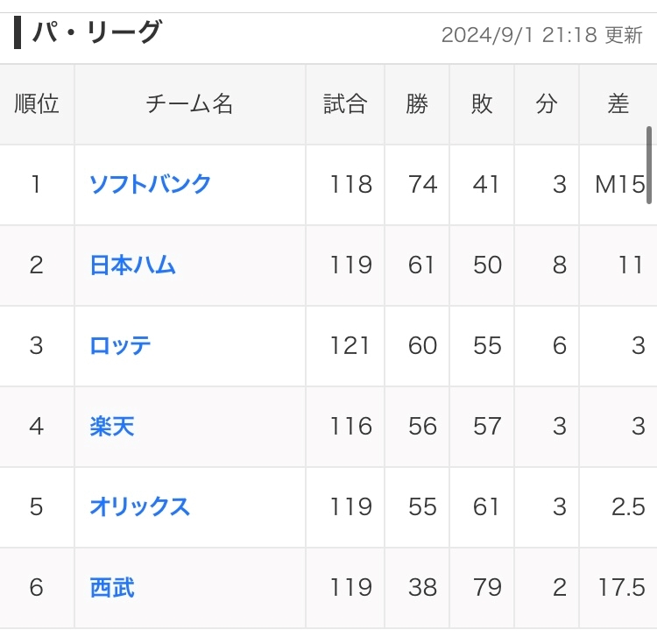Screen dimensions: 657x644
Task: Click the 差 column header
Action: [618, 104]
